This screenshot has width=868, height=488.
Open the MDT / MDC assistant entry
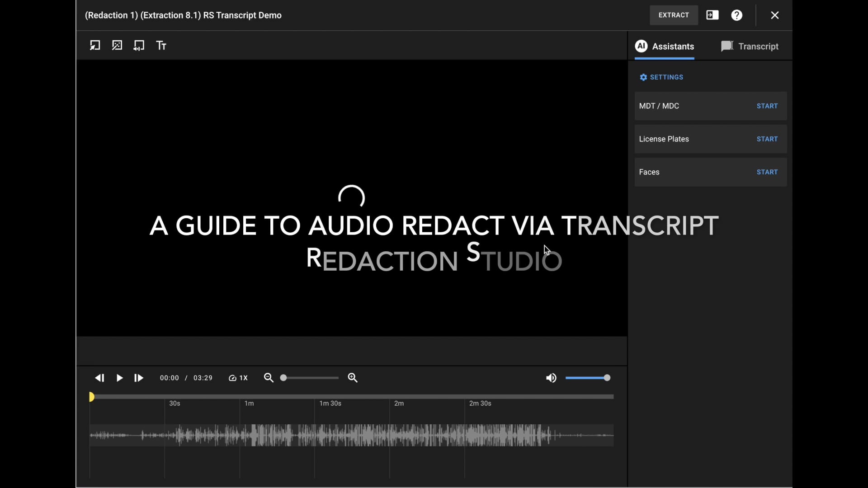659,106
